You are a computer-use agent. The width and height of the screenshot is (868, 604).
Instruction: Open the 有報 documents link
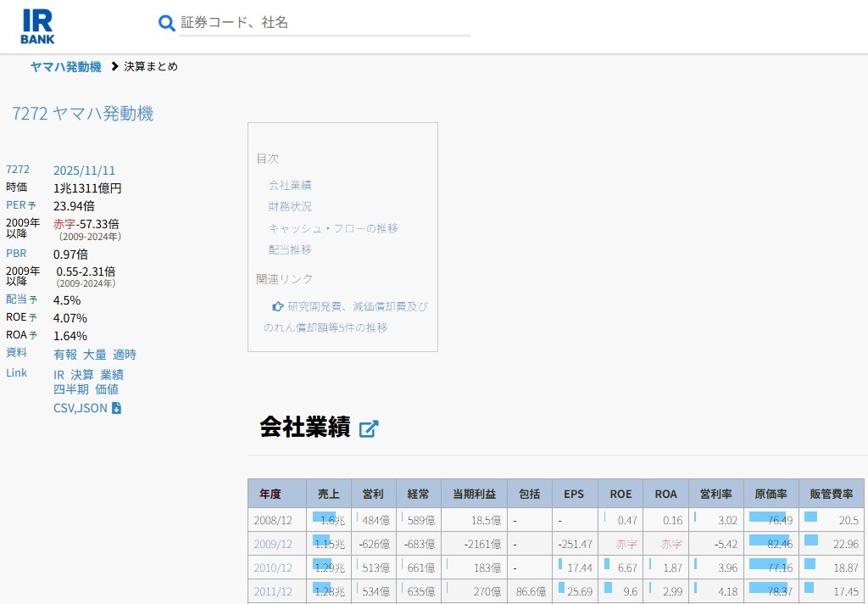pyautogui.click(x=65, y=354)
